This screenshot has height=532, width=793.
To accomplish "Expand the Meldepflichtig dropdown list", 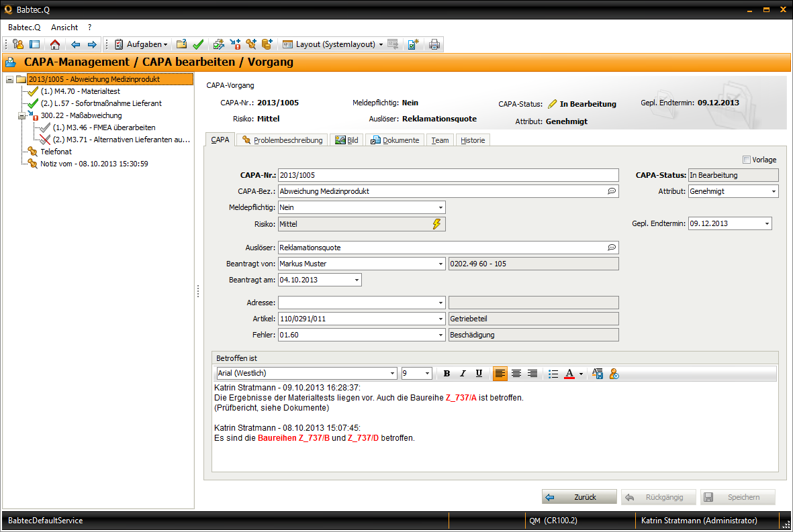I will click(x=440, y=208).
